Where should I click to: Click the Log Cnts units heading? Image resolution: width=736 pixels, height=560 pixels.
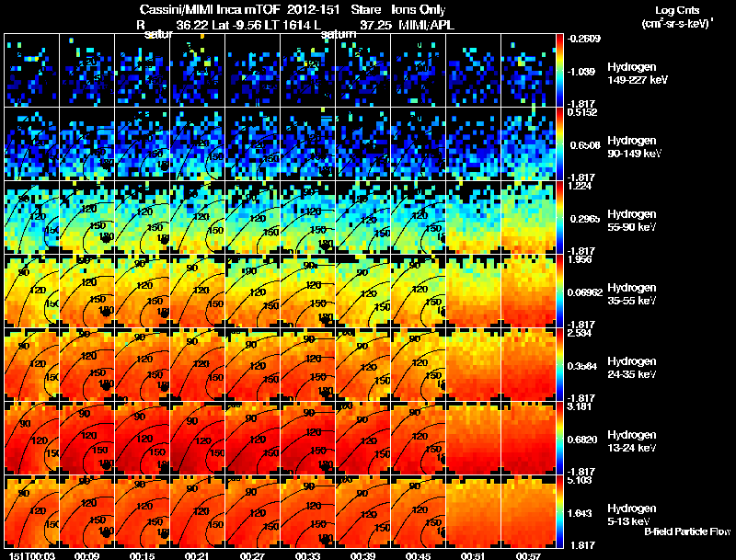tap(677, 17)
